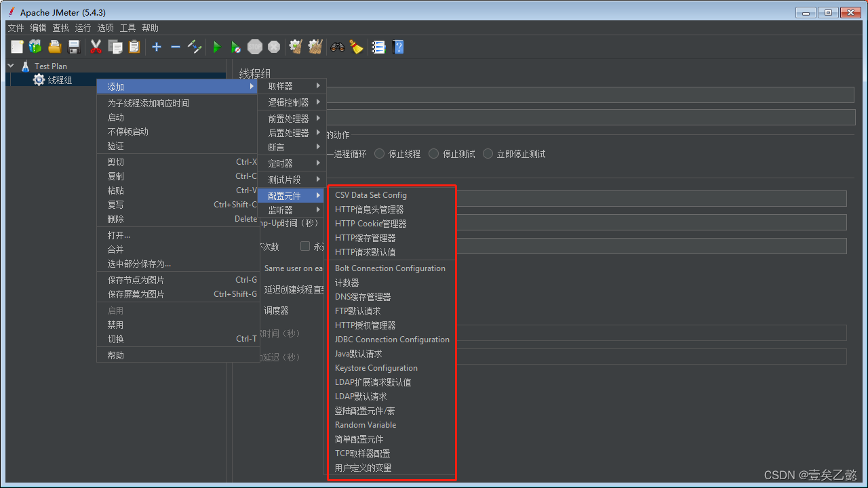This screenshot has height=488, width=868.
Task: Start the test with the green Start icon
Action: 216,47
